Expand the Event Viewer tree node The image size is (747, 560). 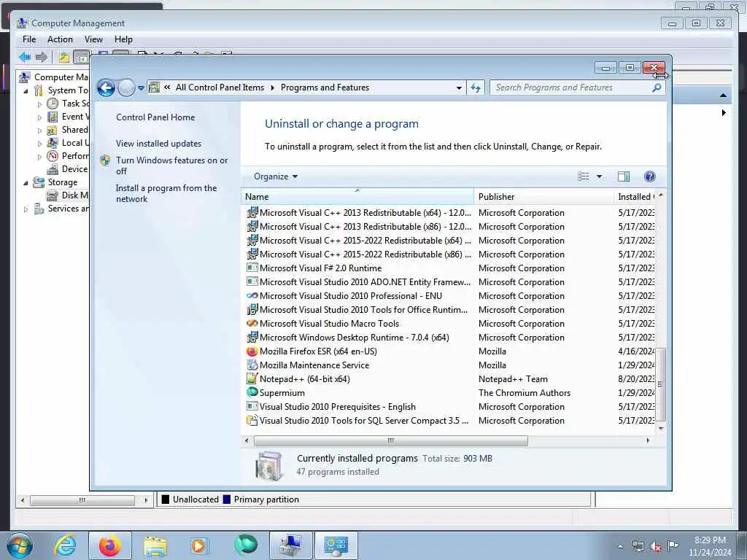[39, 117]
